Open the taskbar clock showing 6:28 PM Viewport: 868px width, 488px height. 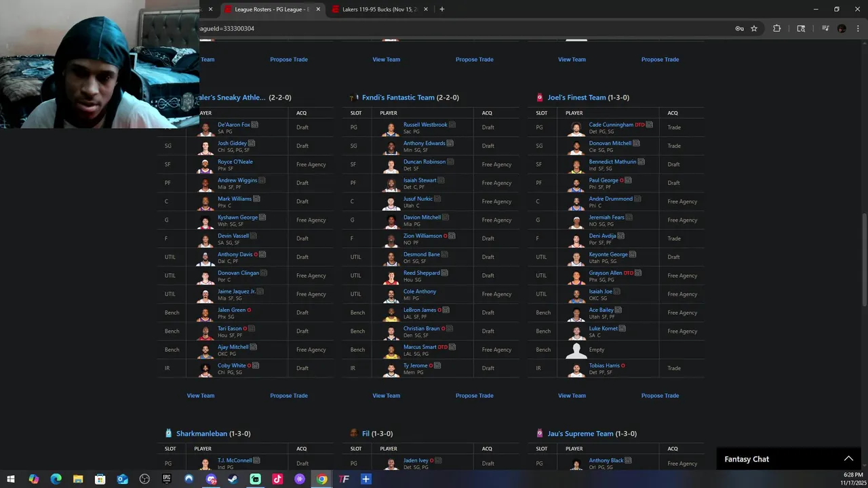click(x=853, y=479)
